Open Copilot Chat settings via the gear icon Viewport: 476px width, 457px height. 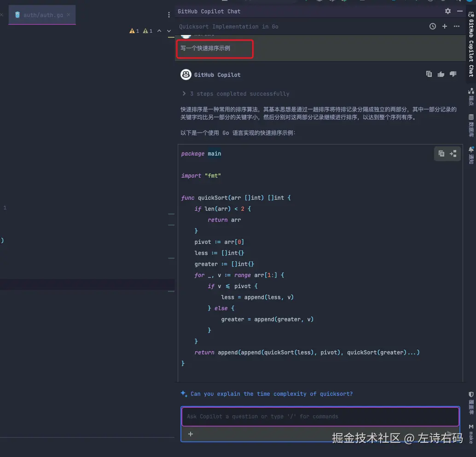pos(447,11)
